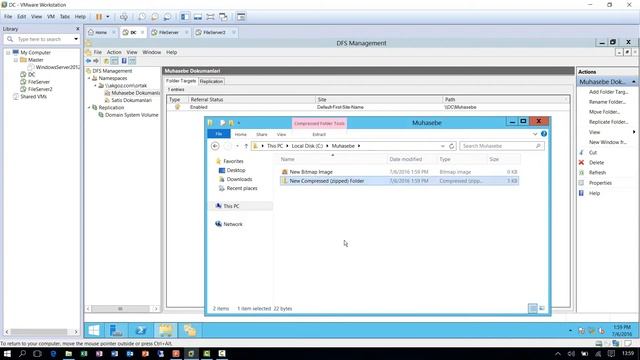Click the thumbnail bar icon in VMware toolbar
The height and width of the screenshot is (360, 640).
point(198,17)
